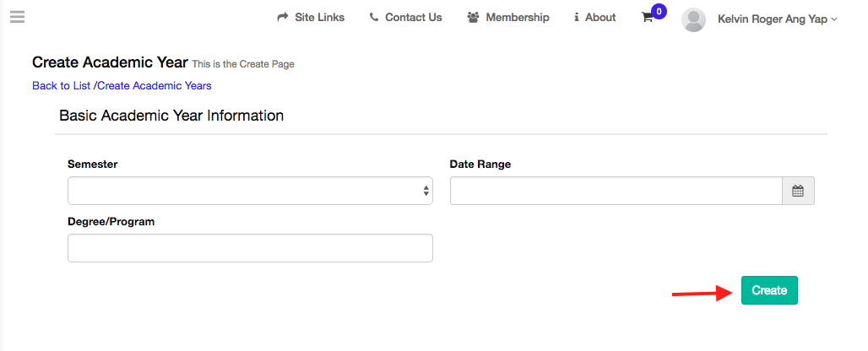Click the chevron next to the user name
This screenshot has height=351, width=868.
pyautogui.click(x=834, y=19)
